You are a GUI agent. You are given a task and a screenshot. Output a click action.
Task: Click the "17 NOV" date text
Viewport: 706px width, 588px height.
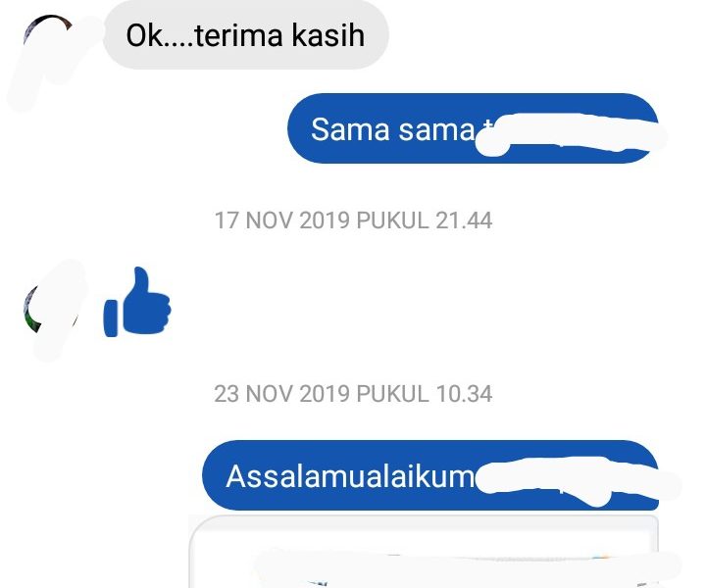[x=254, y=220]
